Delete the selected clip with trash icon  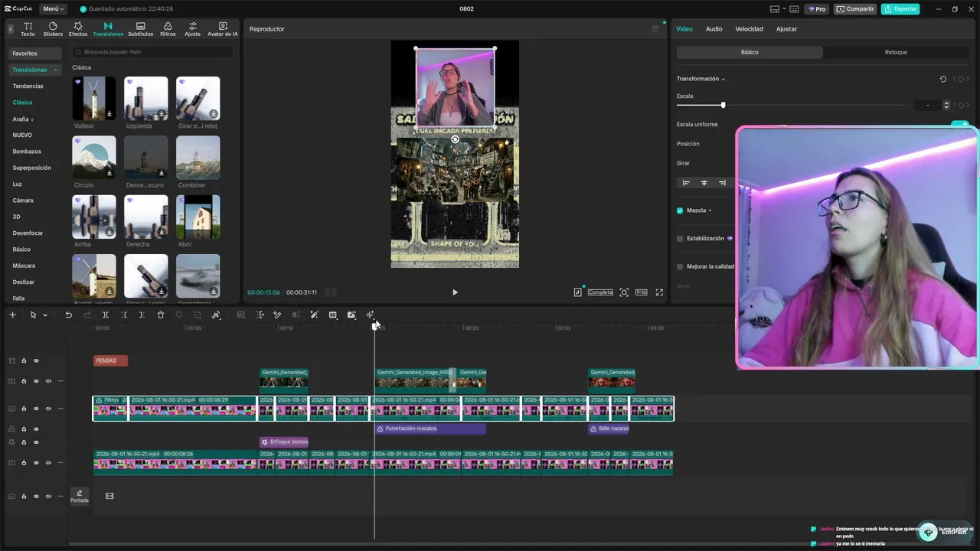(x=161, y=315)
